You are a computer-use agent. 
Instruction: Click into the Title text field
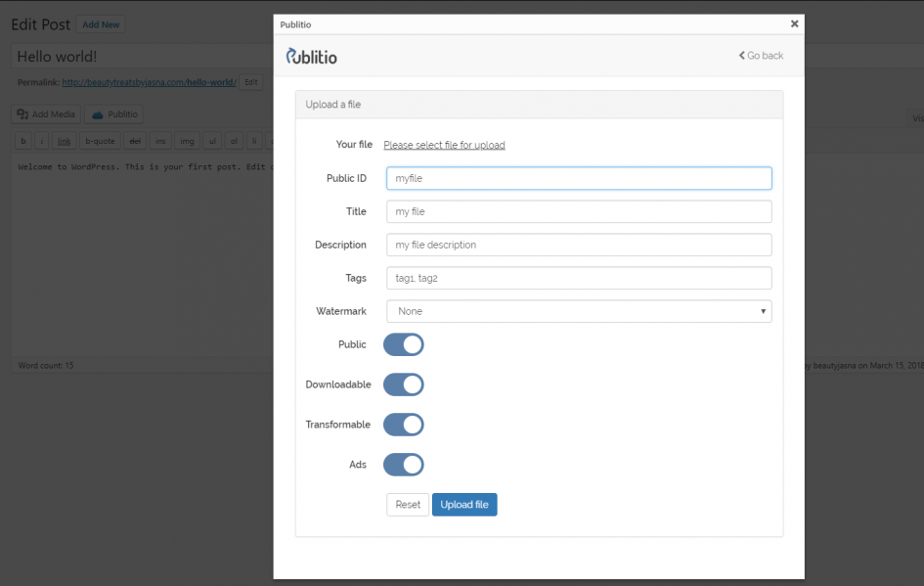tap(579, 211)
